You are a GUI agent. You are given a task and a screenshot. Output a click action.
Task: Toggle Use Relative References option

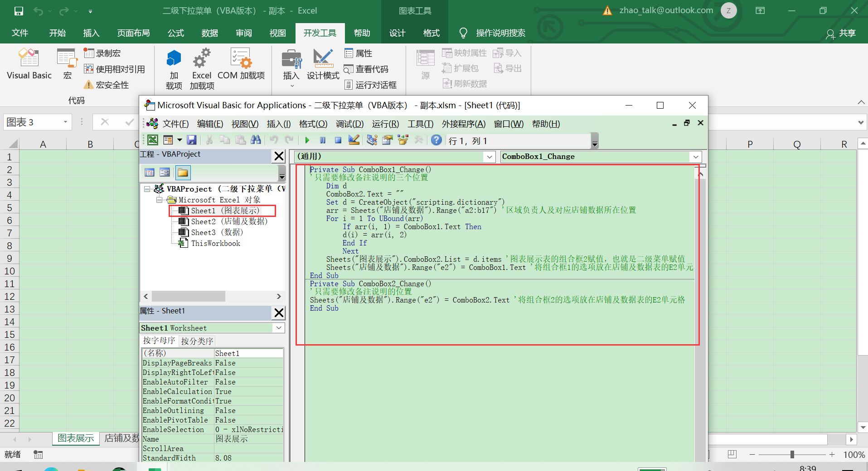pos(115,69)
